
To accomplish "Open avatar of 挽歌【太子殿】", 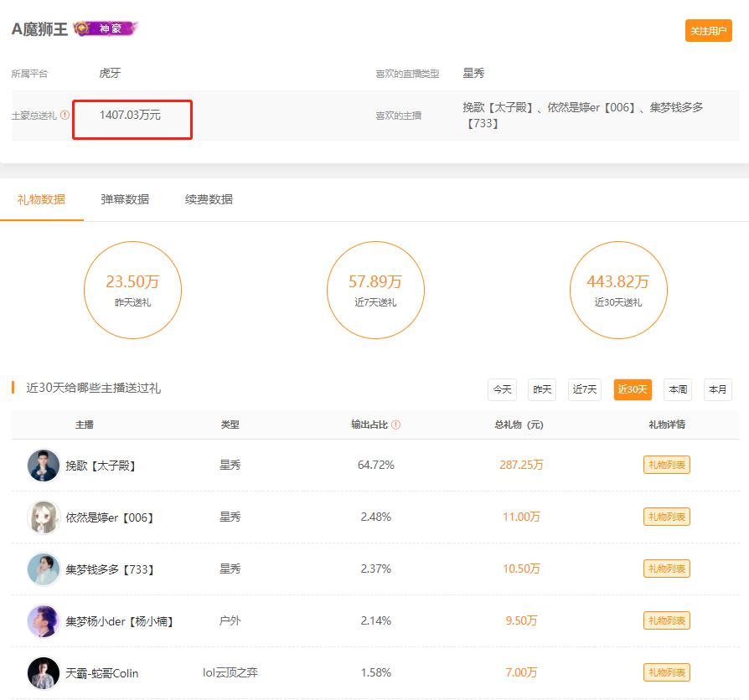I will click(44, 466).
